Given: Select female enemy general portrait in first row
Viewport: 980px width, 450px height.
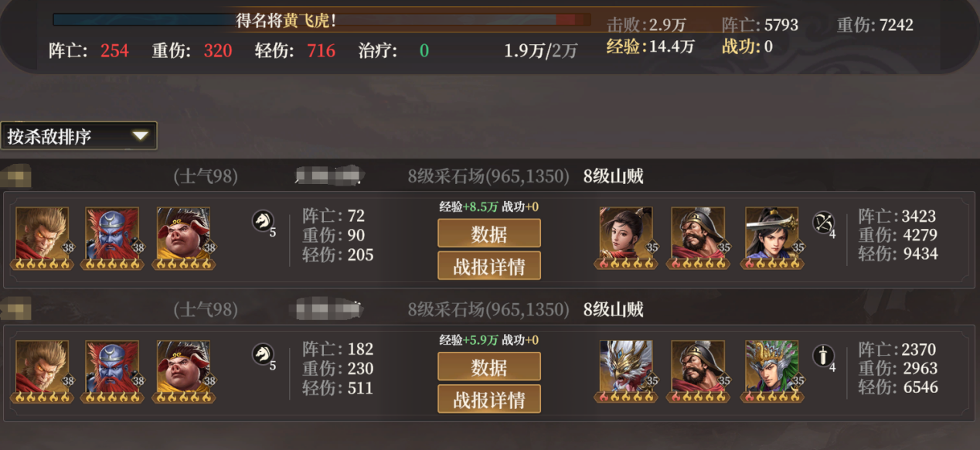Looking at the screenshot, I should (x=626, y=235).
